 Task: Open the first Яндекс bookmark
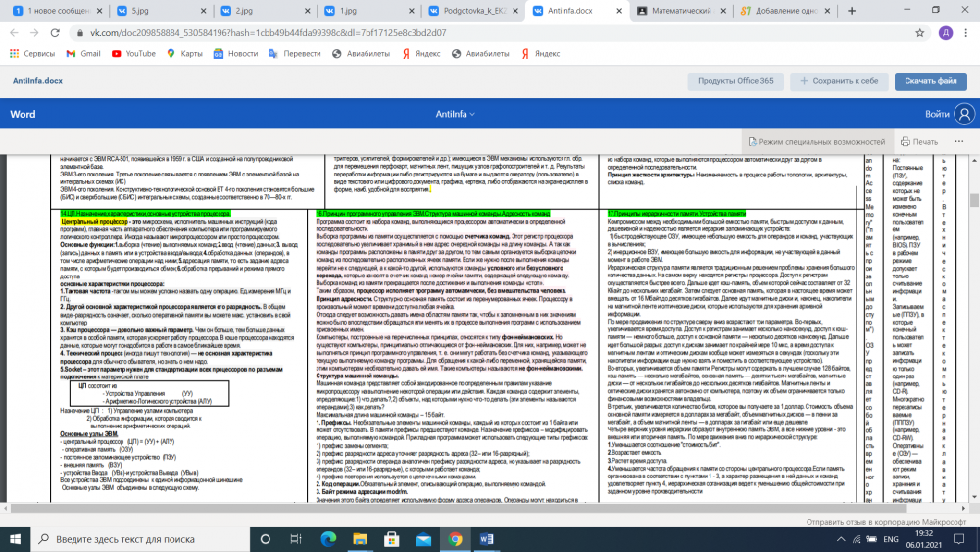[x=421, y=54]
